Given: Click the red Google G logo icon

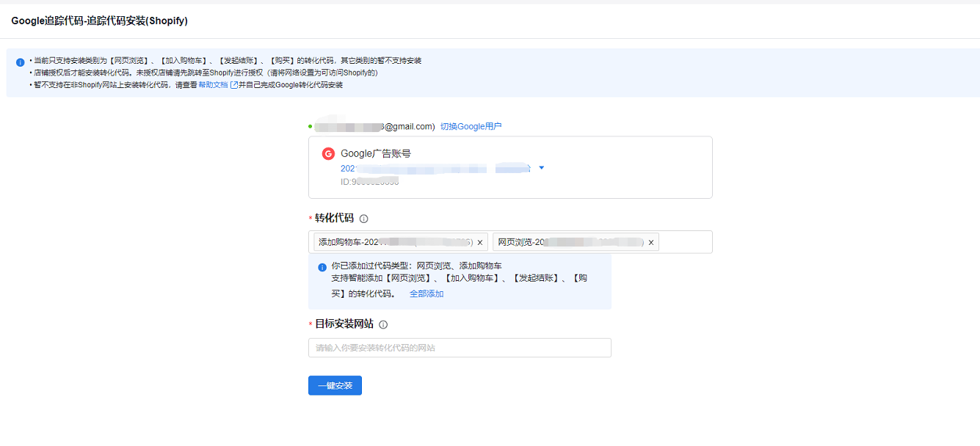Looking at the screenshot, I should pyautogui.click(x=328, y=154).
